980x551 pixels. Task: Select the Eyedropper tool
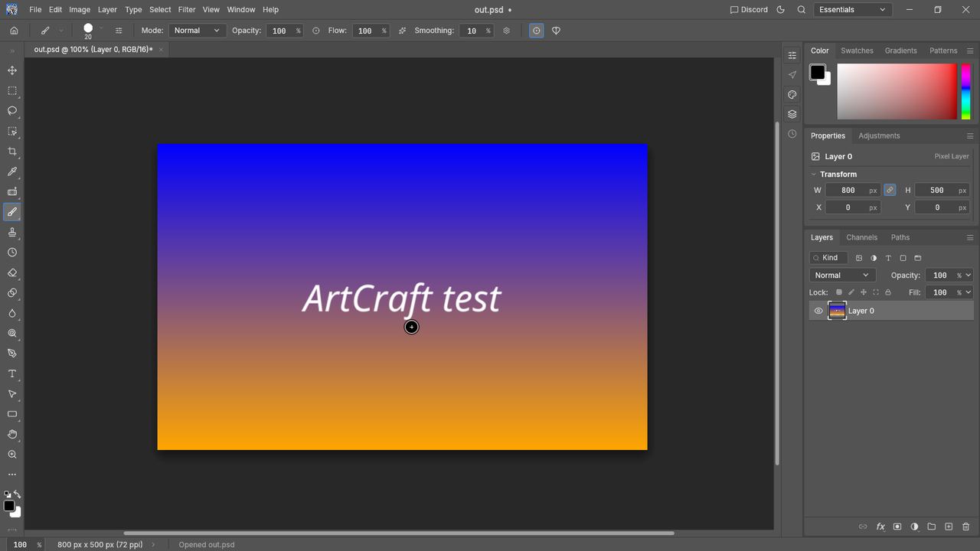point(12,171)
